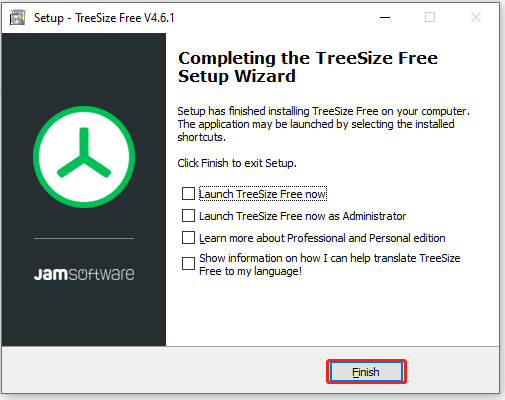The height and width of the screenshot is (400, 505).
Task: Close the setup wizard window
Action: 476,17
